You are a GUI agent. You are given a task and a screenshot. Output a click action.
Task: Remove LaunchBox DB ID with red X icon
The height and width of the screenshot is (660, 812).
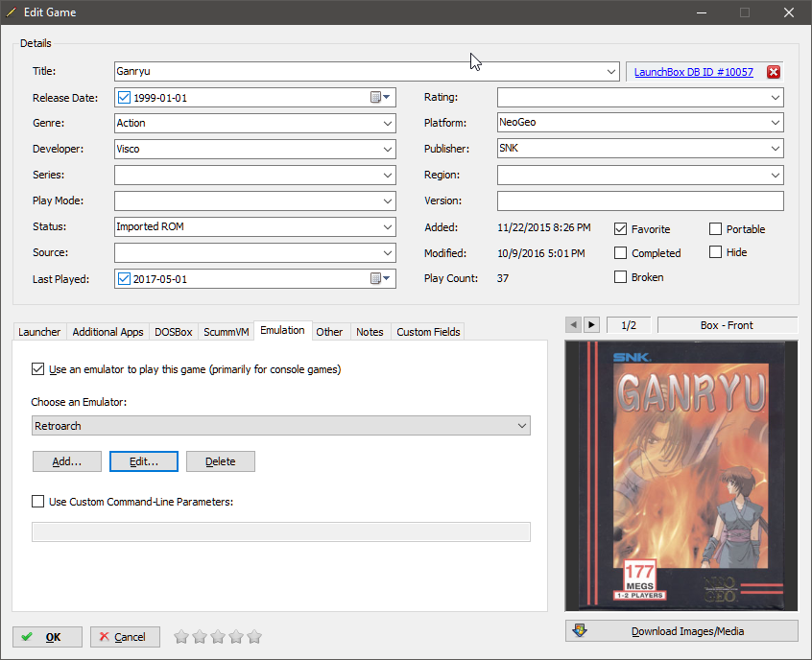(x=774, y=72)
